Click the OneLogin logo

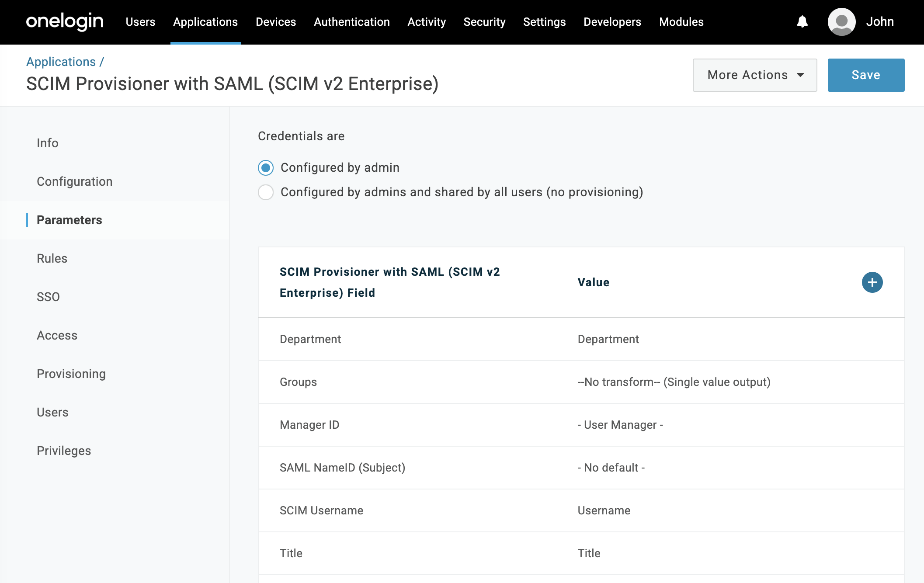65,21
